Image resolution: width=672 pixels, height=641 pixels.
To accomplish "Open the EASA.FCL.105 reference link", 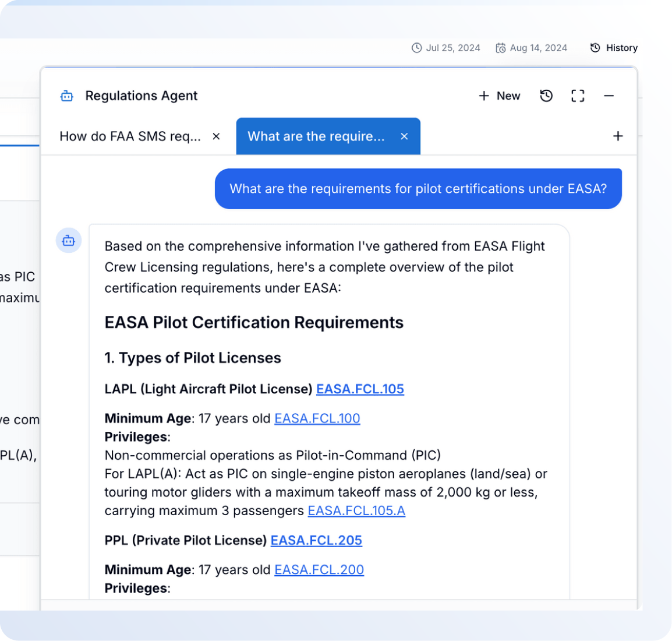I will 360,389.
